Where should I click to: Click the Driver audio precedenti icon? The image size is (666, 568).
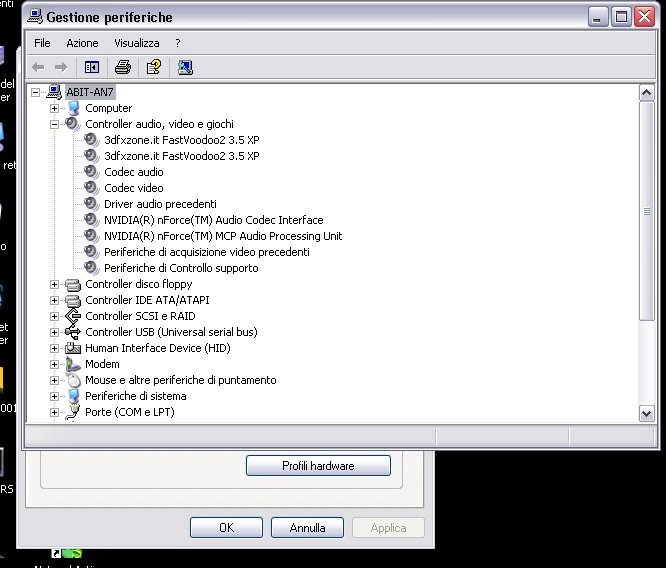91,204
